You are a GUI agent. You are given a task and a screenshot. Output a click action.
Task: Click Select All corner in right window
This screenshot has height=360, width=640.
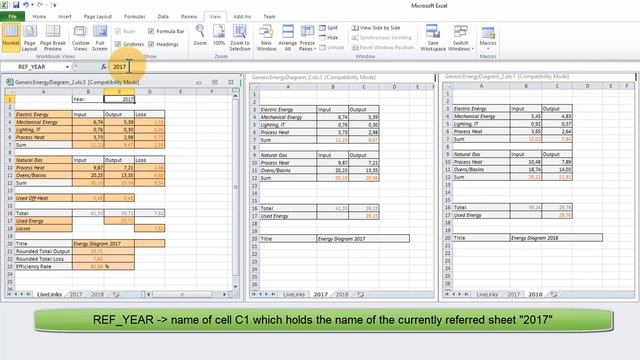(x=447, y=86)
